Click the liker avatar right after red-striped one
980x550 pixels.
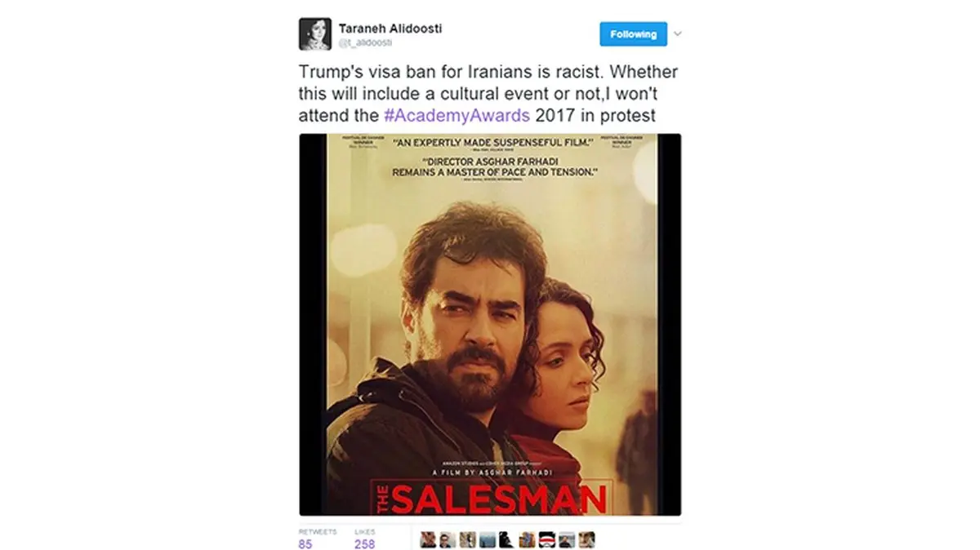567,539
